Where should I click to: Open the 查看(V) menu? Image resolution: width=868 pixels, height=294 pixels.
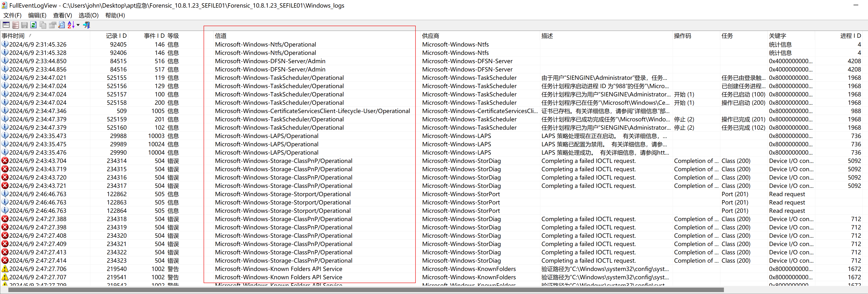click(62, 15)
